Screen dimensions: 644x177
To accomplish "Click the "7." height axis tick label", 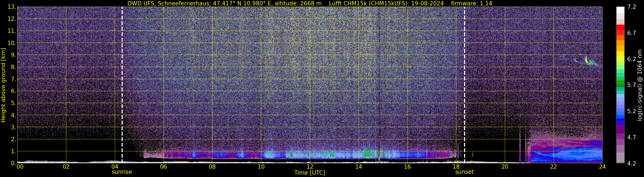I will click(13, 79).
